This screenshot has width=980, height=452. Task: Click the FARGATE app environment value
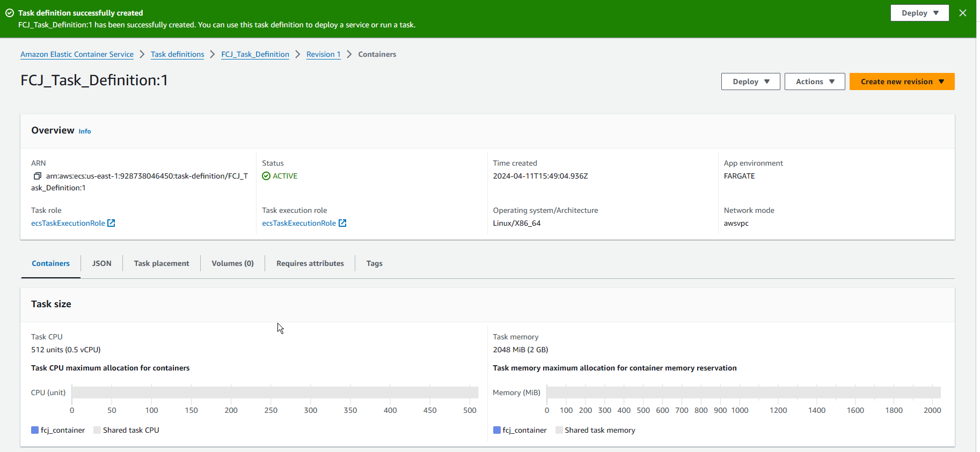(x=740, y=176)
